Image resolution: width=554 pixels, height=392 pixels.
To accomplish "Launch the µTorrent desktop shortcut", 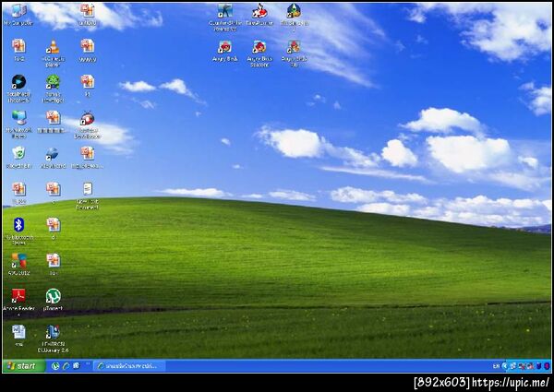I will [53, 300].
